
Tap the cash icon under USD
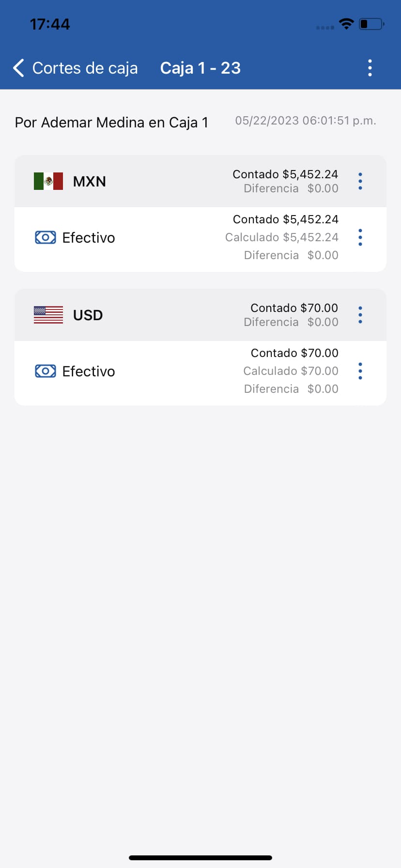tap(46, 371)
